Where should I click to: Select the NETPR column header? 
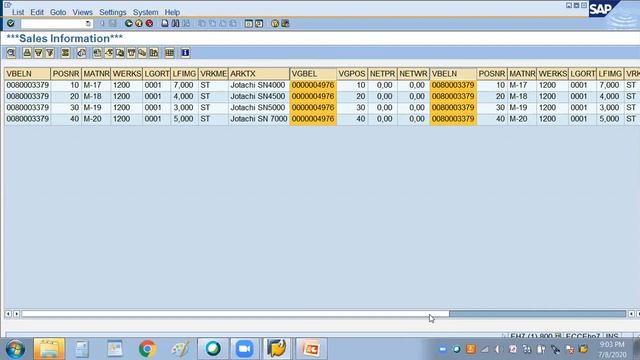tap(382, 74)
